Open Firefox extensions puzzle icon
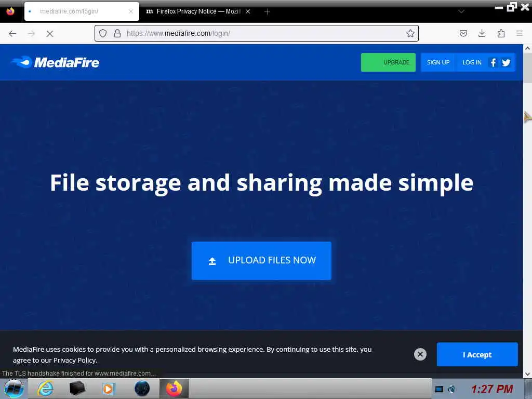This screenshot has width=532, height=399. pyautogui.click(x=501, y=33)
